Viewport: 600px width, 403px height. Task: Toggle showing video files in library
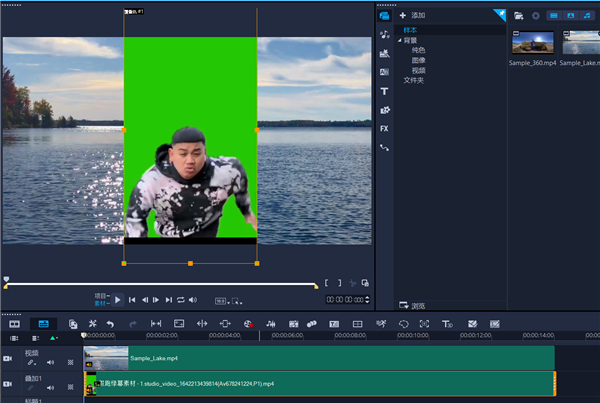(552, 15)
